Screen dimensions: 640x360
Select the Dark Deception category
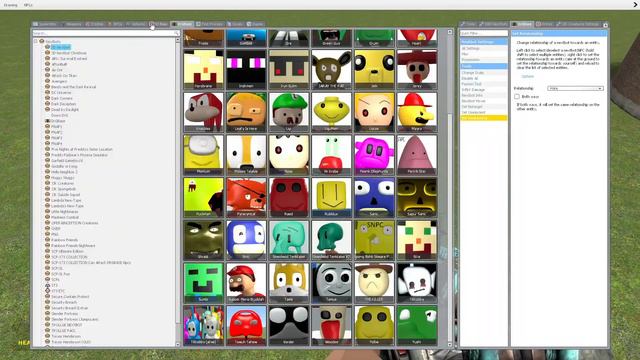click(63, 104)
